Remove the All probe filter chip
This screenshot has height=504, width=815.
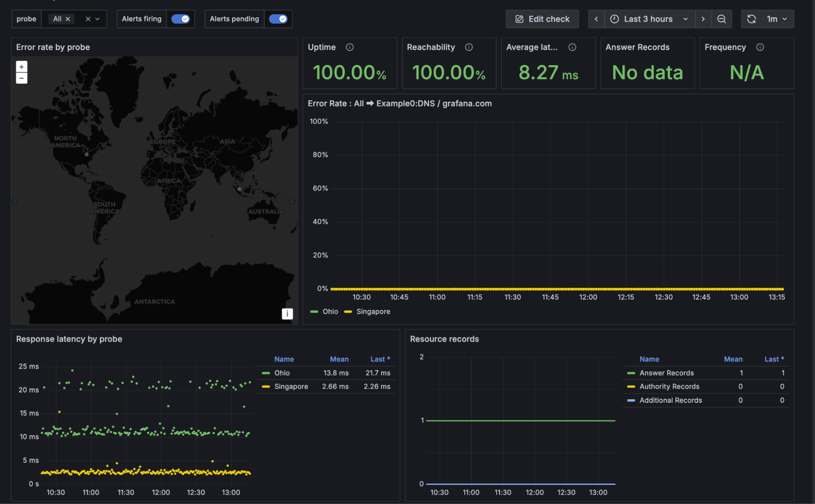(68, 19)
